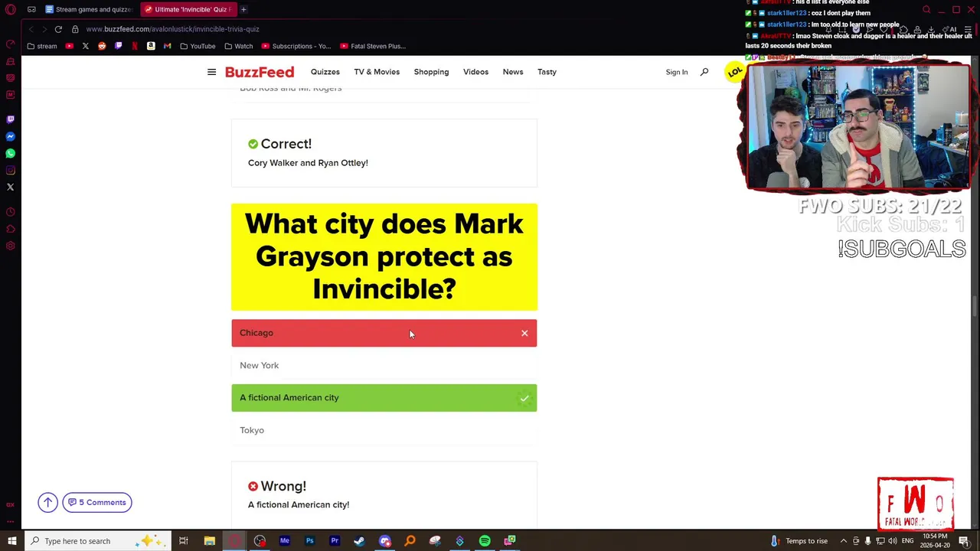Open the Twitch bookmark
980x551 pixels.
pos(118,46)
